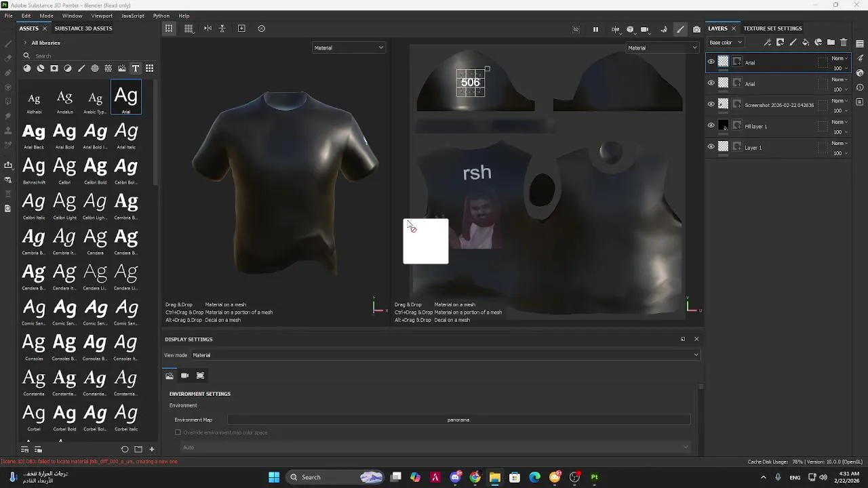The height and width of the screenshot is (488, 868).
Task: Filter assets by Filters half-circle icon
Action: click(68, 68)
